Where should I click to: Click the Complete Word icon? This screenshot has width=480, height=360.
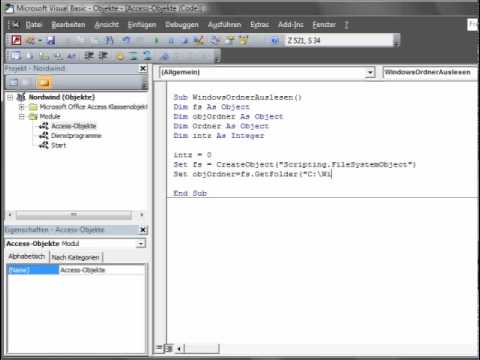tap(72, 56)
